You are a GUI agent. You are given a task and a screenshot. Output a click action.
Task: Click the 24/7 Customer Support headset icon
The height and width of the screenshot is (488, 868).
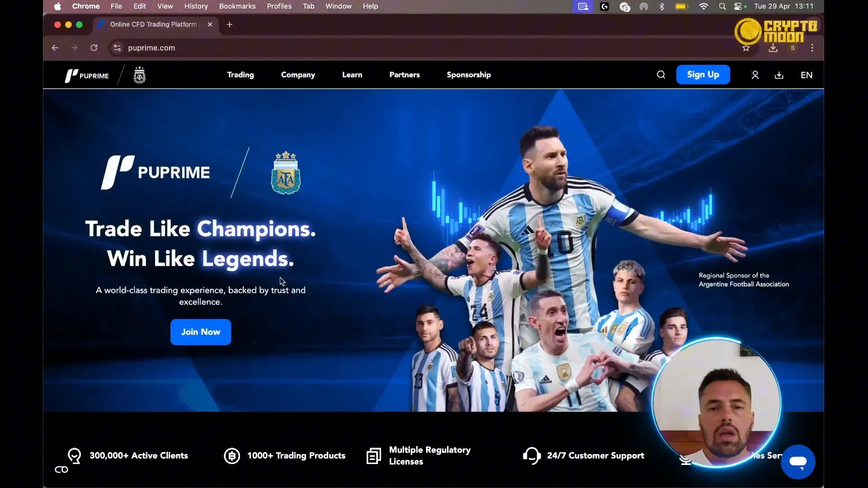[532, 456]
